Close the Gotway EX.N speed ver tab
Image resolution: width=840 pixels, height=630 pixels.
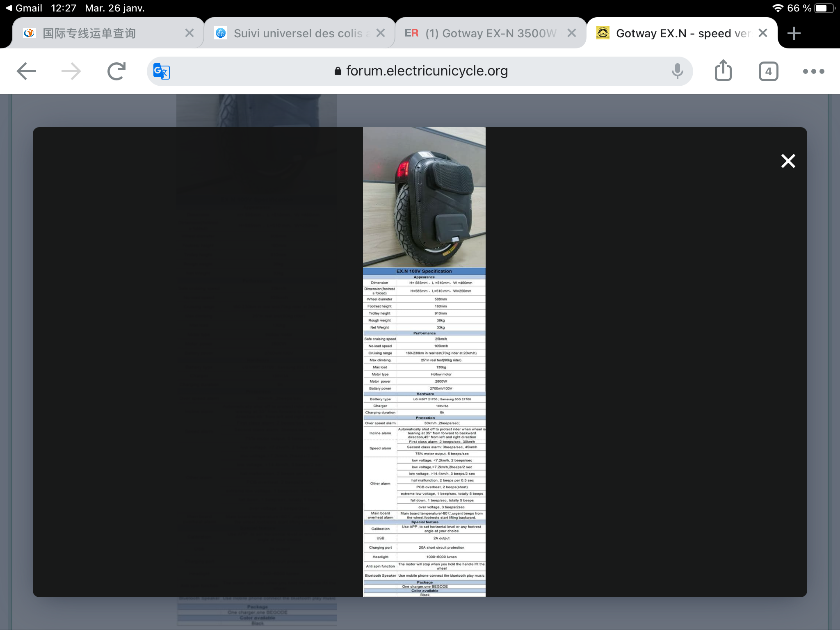click(x=763, y=33)
